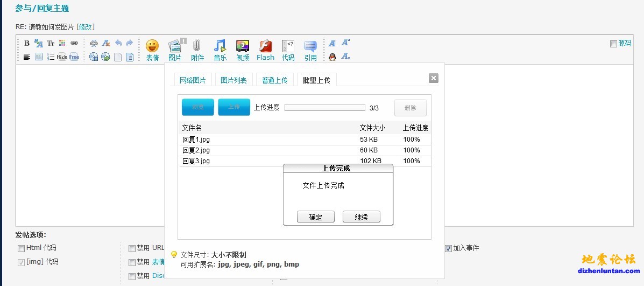Select the 普通上传 tab

tap(275, 80)
